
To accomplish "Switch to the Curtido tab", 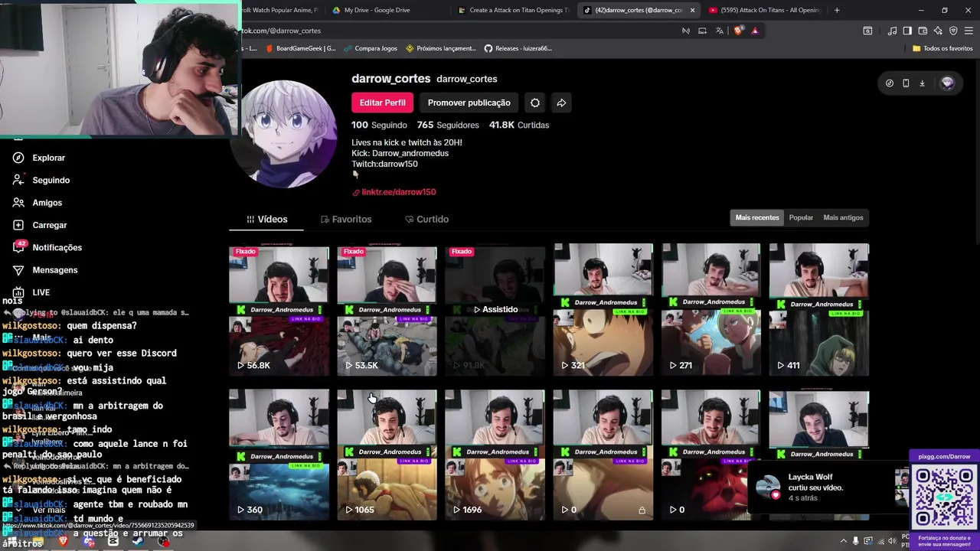I will click(x=427, y=219).
